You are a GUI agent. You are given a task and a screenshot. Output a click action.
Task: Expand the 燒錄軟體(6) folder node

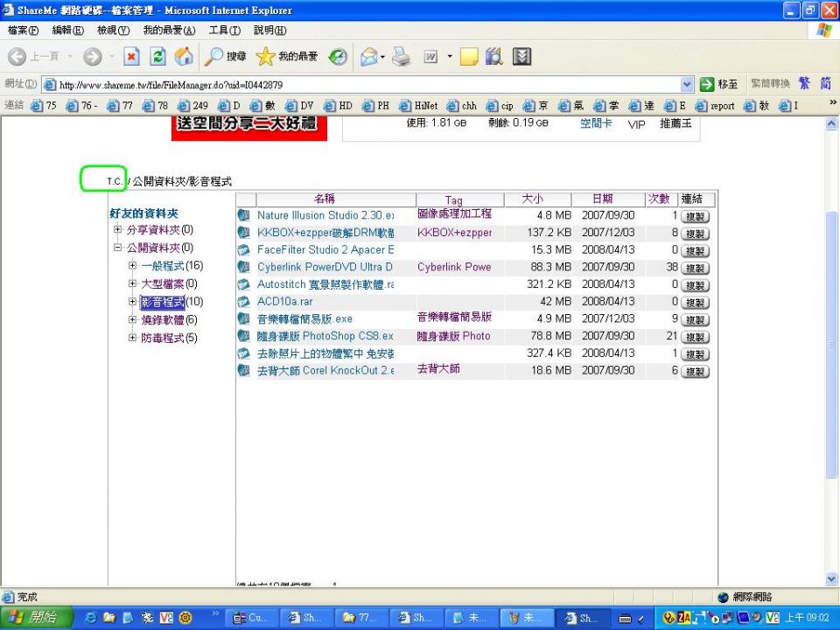[132, 320]
